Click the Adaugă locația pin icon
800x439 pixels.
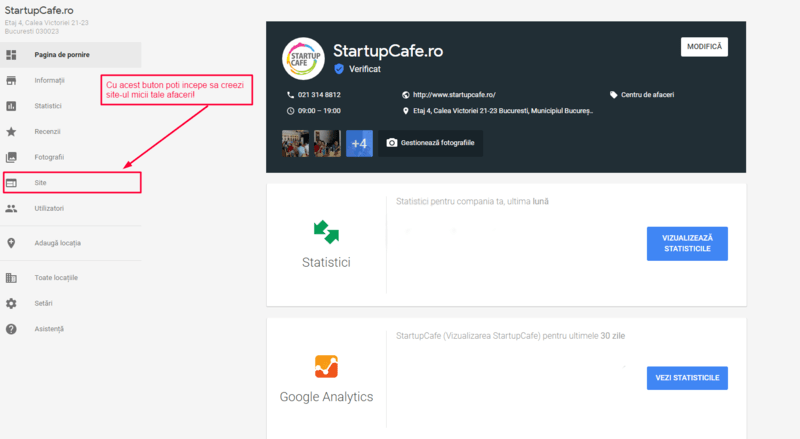tap(11, 243)
